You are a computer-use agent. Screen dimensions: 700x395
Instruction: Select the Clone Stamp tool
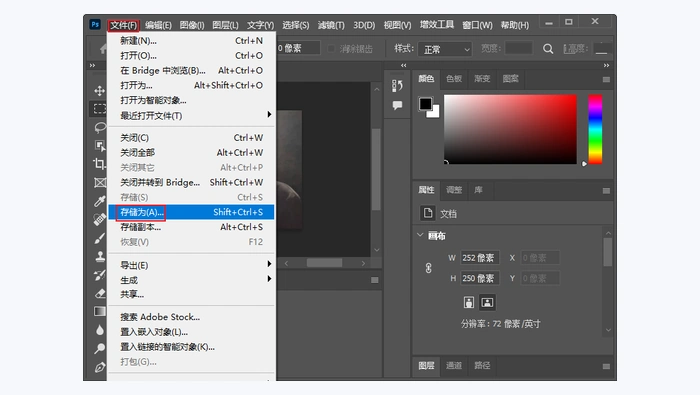pyautogui.click(x=100, y=256)
